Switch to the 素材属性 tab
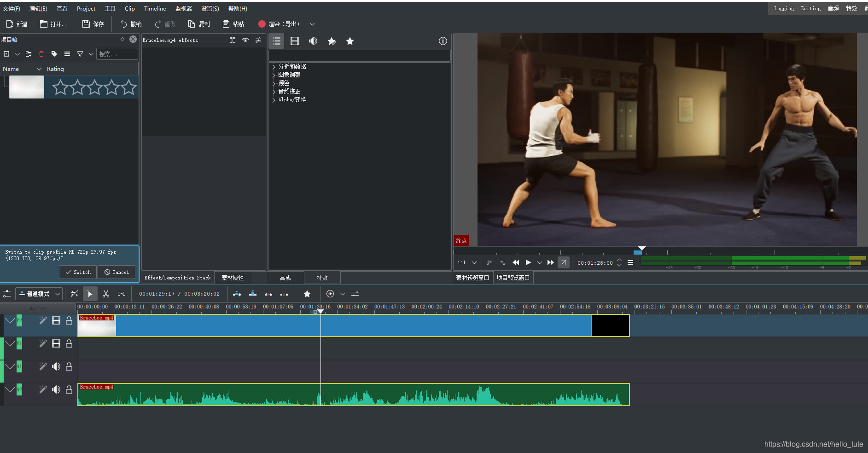The width and height of the screenshot is (868, 453). click(x=233, y=278)
